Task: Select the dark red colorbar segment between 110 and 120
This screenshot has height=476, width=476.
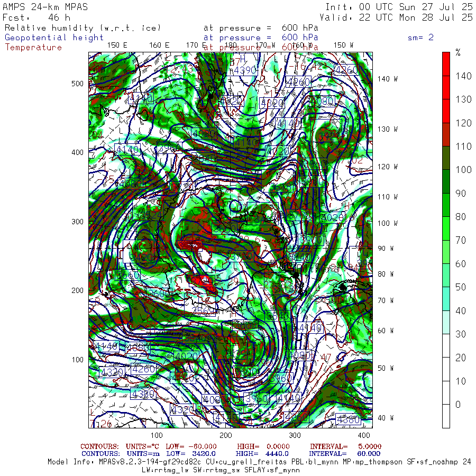Action: (x=446, y=134)
